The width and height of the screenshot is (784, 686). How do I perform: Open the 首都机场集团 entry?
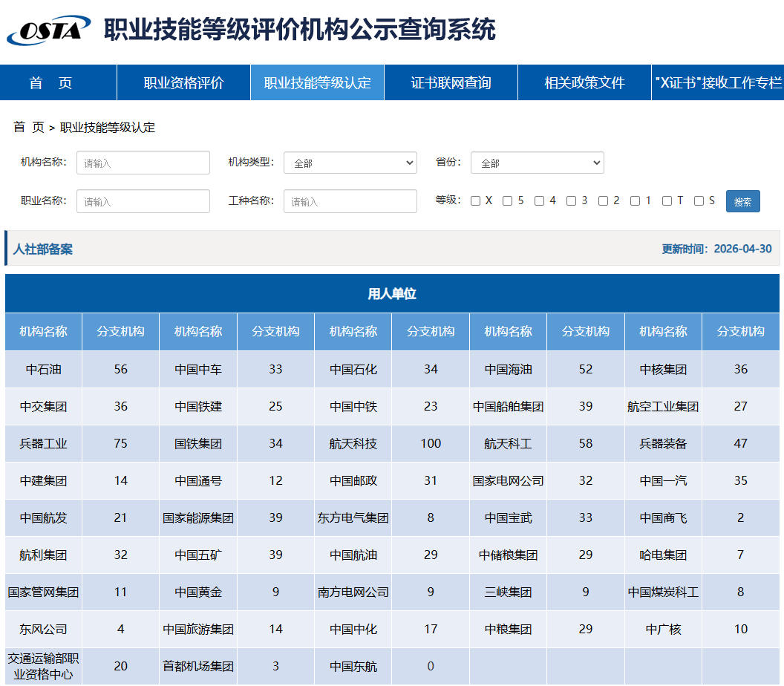point(198,666)
